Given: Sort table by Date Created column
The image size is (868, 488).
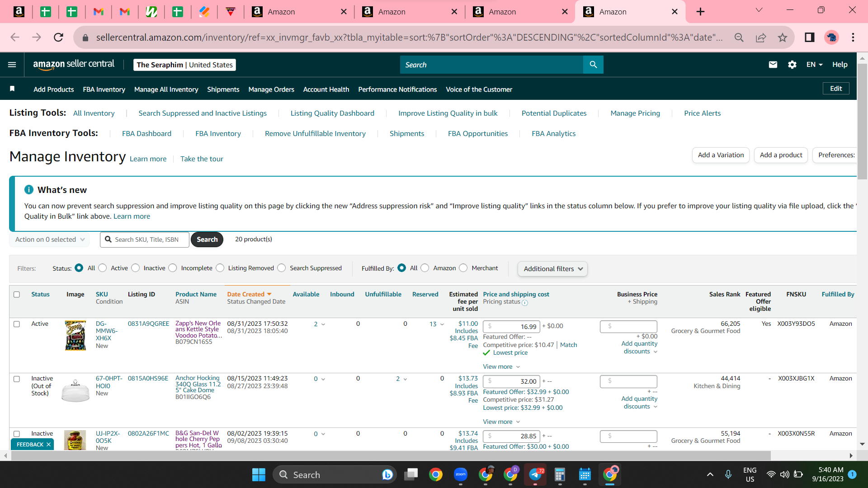Looking at the screenshot, I should tap(249, 294).
